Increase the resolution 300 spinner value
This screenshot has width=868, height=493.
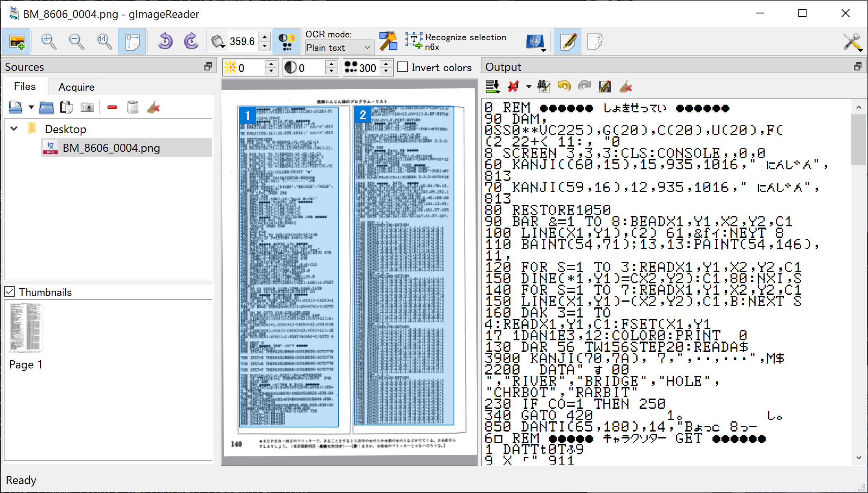tap(386, 64)
